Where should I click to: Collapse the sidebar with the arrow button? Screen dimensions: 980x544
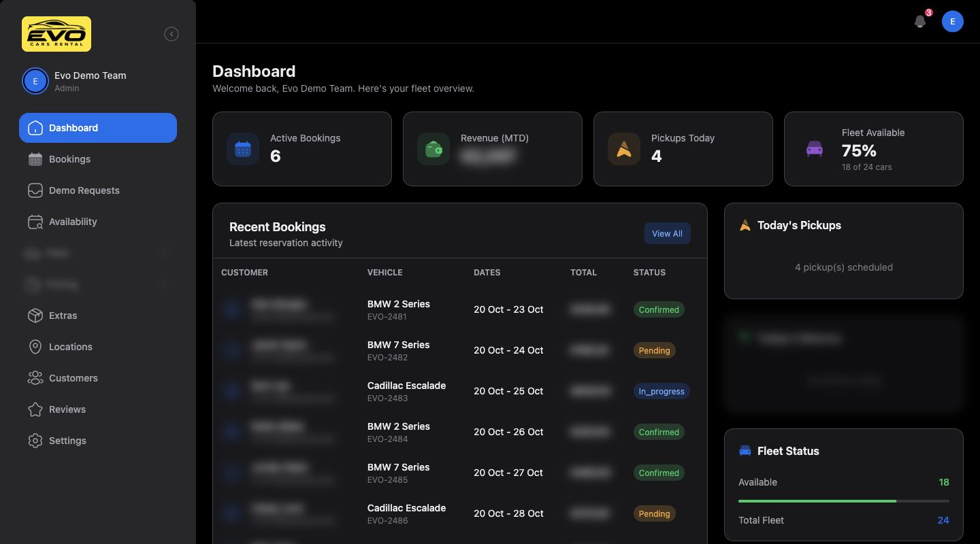(x=171, y=34)
